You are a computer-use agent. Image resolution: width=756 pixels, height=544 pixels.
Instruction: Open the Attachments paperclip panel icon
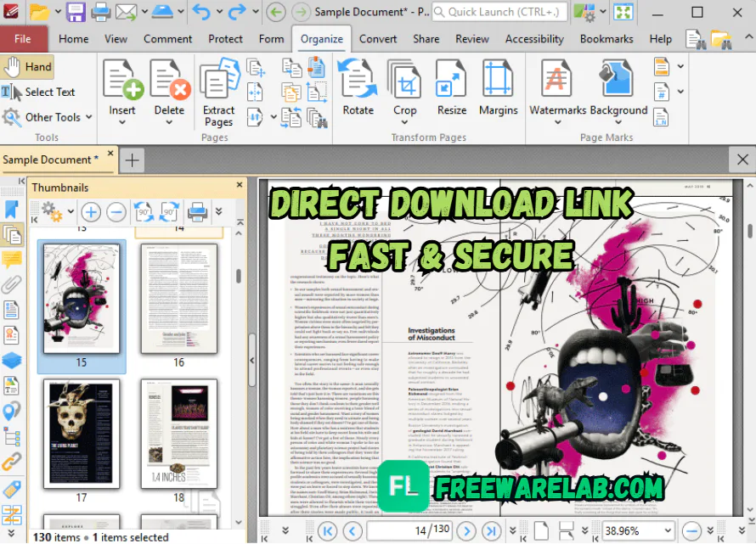click(12, 285)
